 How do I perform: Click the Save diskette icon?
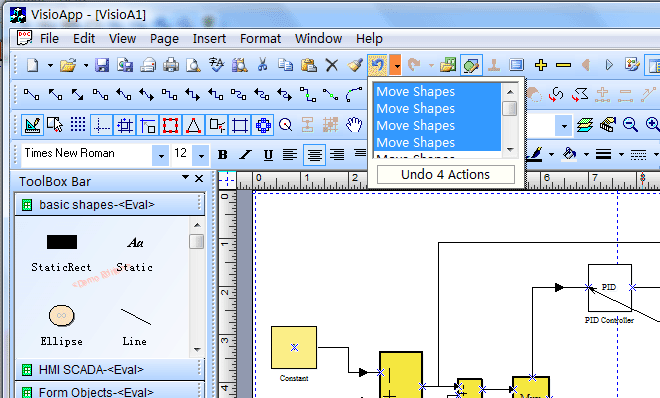[102, 65]
